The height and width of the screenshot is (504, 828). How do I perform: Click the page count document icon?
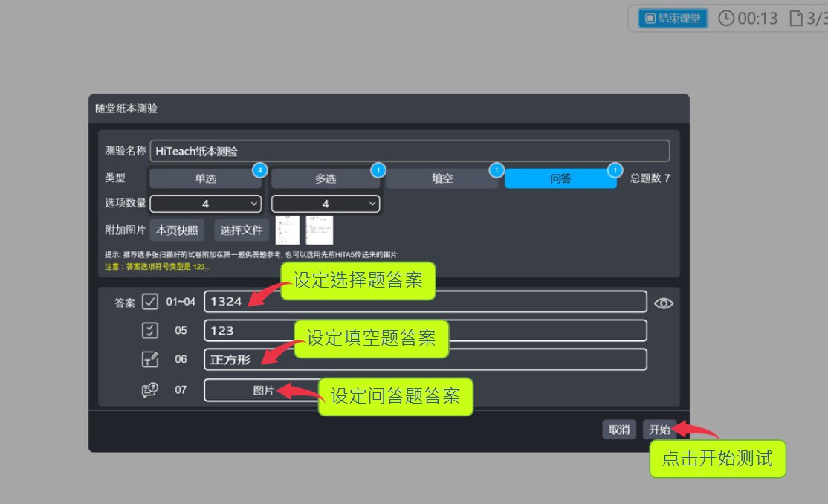click(796, 19)
